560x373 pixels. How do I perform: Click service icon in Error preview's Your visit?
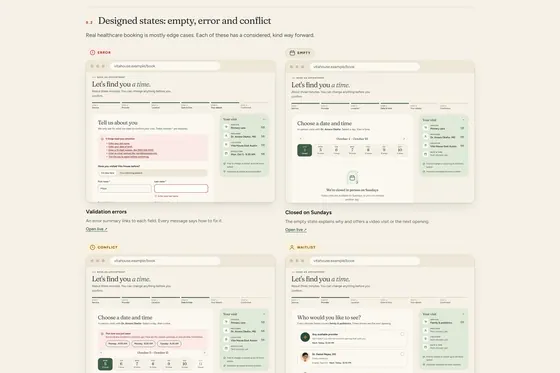(x=226, y=127)
